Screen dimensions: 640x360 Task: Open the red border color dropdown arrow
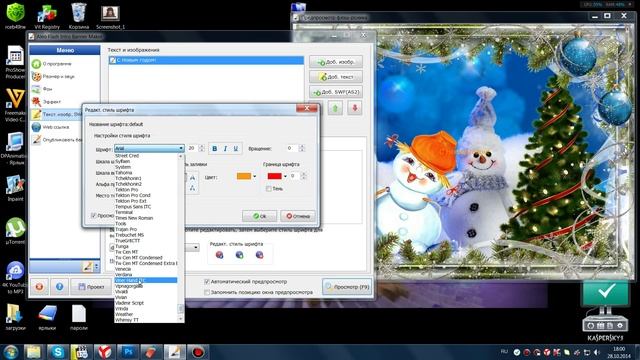point(285,176)
